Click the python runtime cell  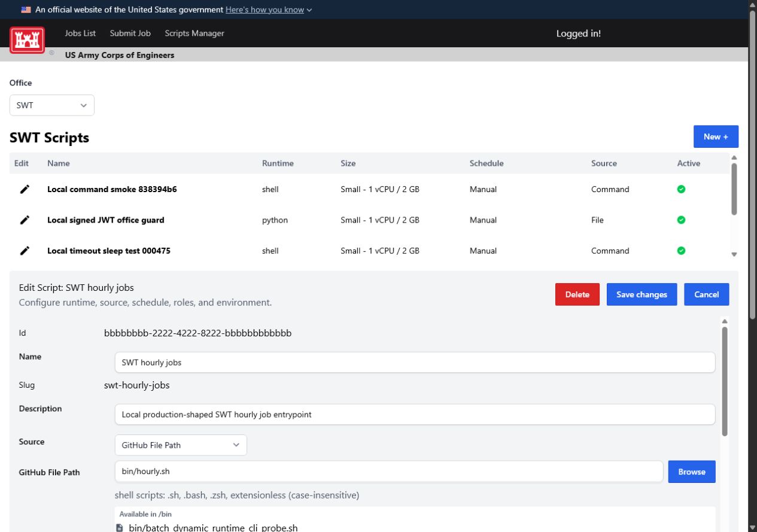(275, 220)
